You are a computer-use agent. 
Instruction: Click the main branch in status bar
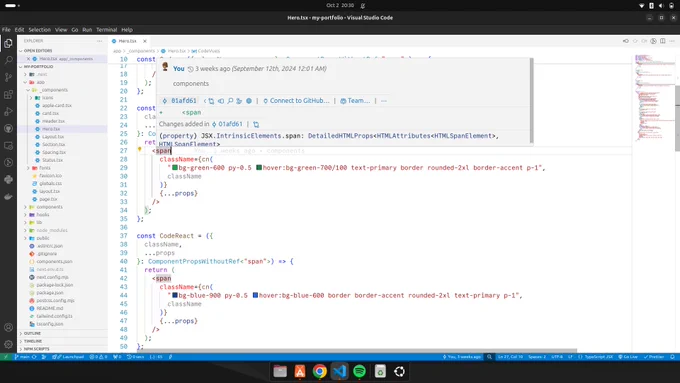[21, 357]
